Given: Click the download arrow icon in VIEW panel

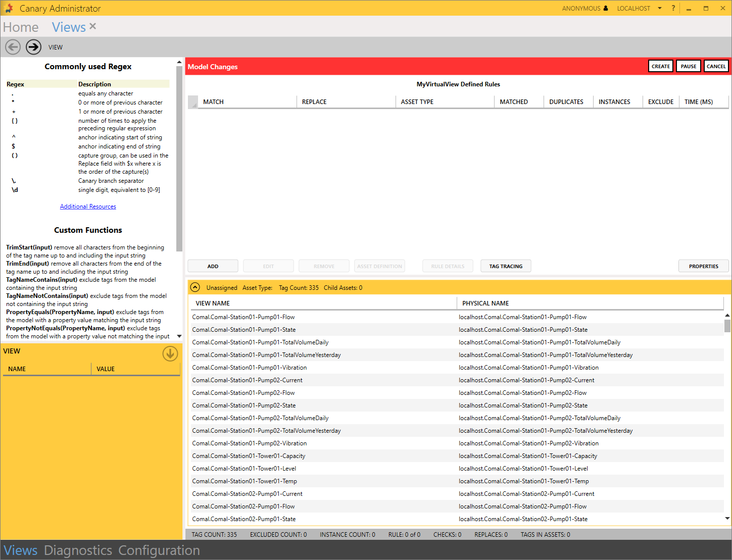Looking at the screenshot, I should coord(170,353).
